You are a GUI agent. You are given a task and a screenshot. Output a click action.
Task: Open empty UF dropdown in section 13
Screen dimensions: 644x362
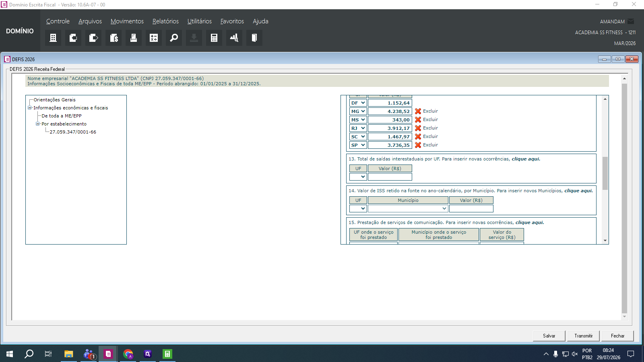pyautogui.click(x=358, y=177)
